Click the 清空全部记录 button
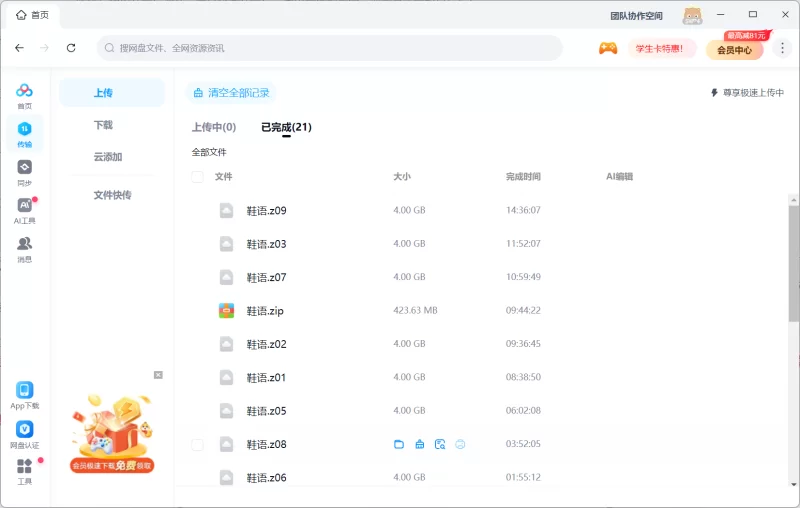 point(231,93)
